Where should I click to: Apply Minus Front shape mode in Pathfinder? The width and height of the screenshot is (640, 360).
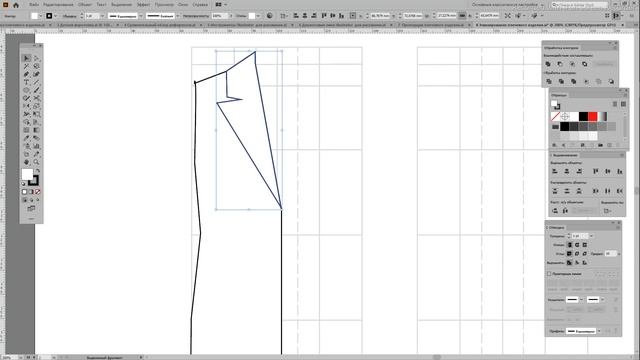coord(560,64)
